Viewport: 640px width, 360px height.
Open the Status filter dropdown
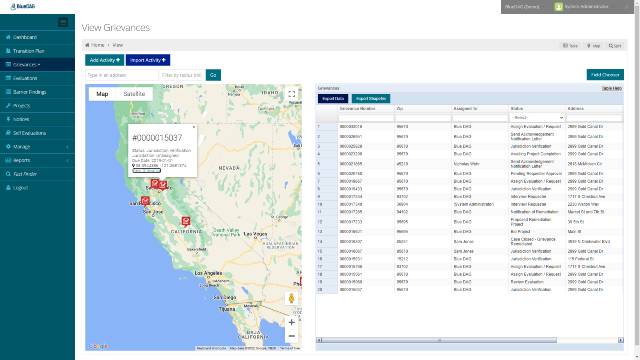point(537,118)
